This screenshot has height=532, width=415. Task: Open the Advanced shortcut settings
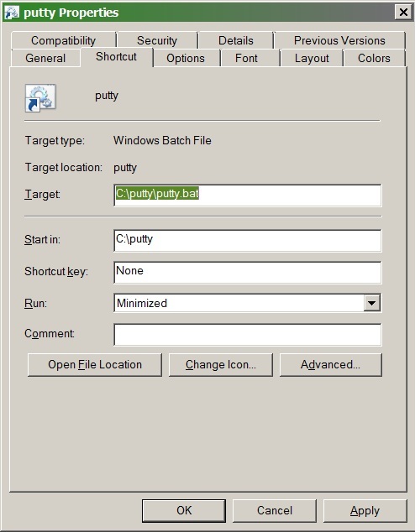pyautogui.click(x=331, y=365)
